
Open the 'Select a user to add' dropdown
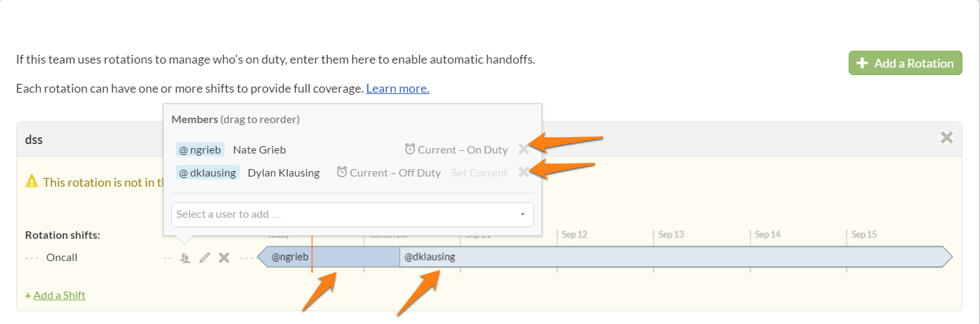point(345,214)
